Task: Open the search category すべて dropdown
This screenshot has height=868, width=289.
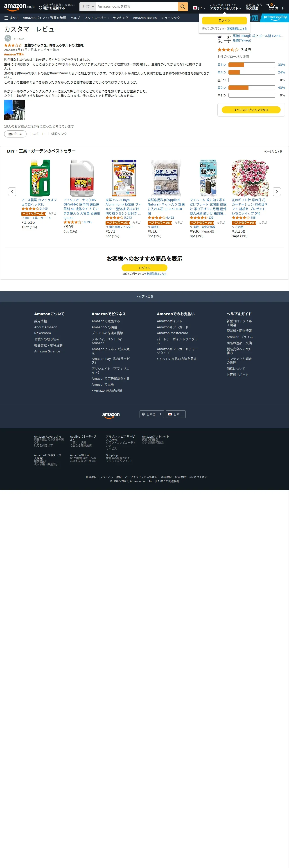Action: [88, 7]
